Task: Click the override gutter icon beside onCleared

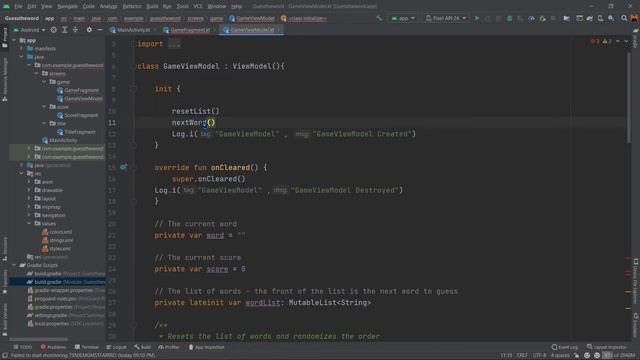Action: 123,167
